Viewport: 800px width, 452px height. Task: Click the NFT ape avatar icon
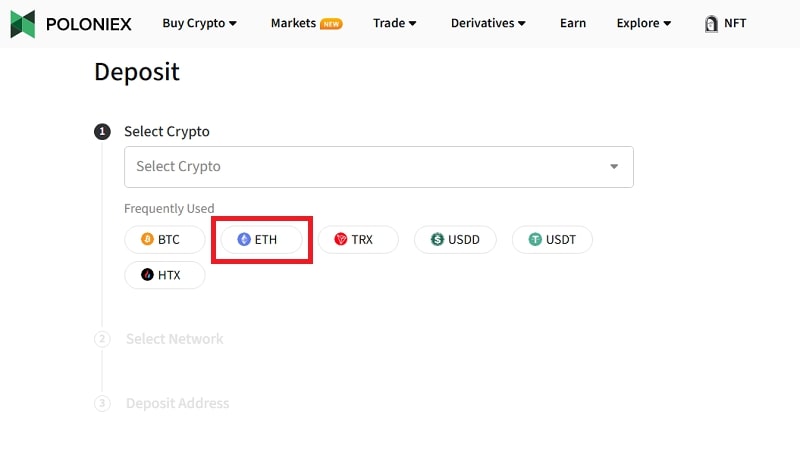coord(711,24)
